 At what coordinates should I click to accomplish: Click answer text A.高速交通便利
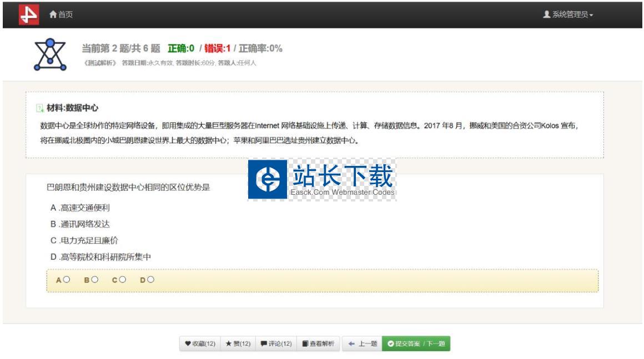[x=80, y=208]
